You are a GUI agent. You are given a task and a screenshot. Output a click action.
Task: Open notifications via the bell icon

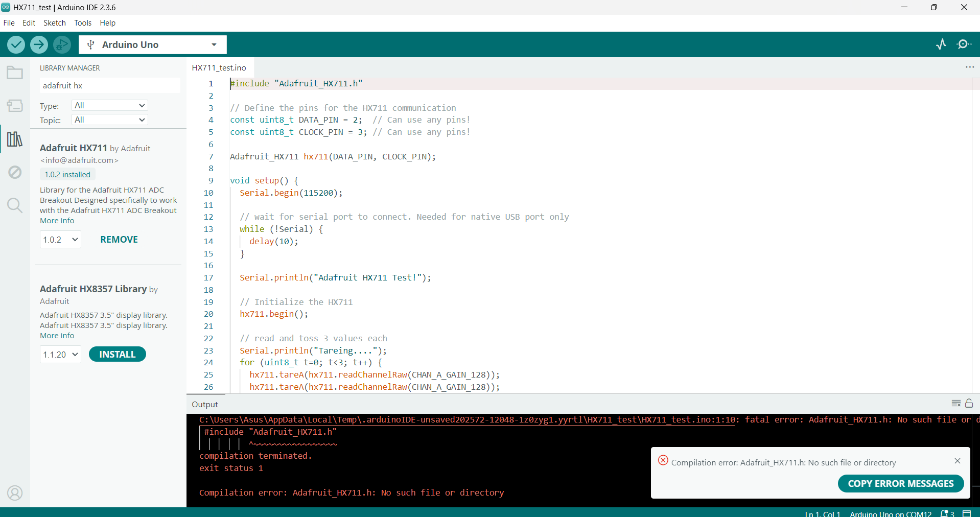944,513
